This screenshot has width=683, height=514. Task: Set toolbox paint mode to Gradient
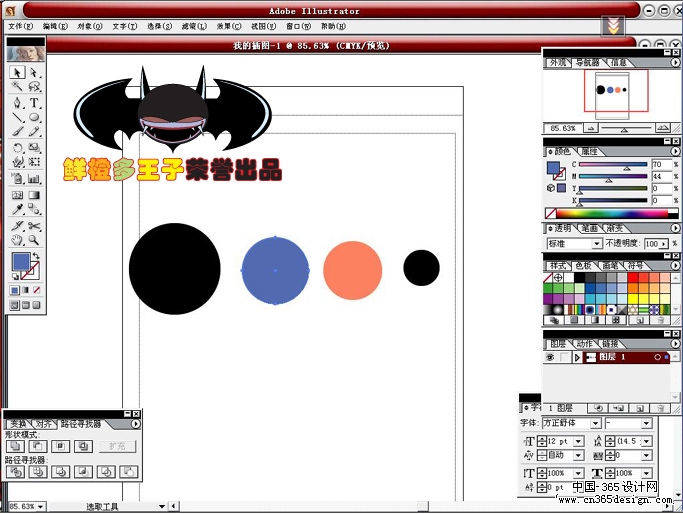(26, 290)
